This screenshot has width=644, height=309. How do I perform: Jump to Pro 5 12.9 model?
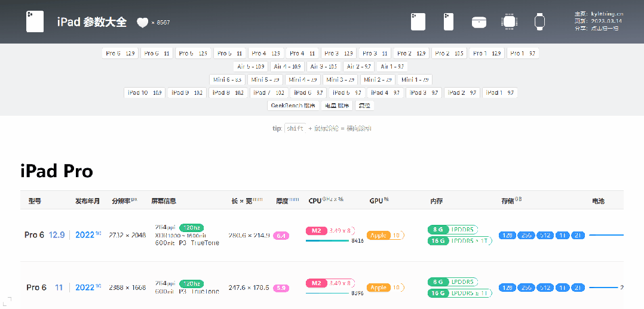pos(193,53)
